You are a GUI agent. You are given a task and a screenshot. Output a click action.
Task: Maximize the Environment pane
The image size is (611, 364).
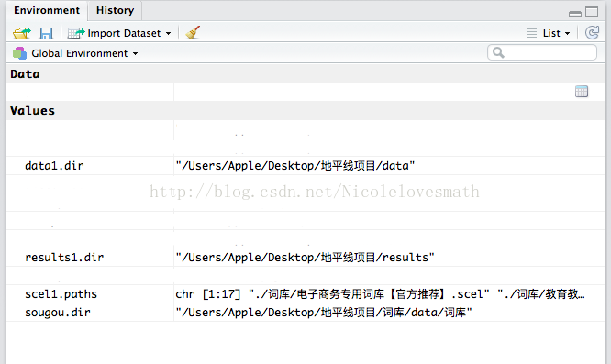point(592,11)
